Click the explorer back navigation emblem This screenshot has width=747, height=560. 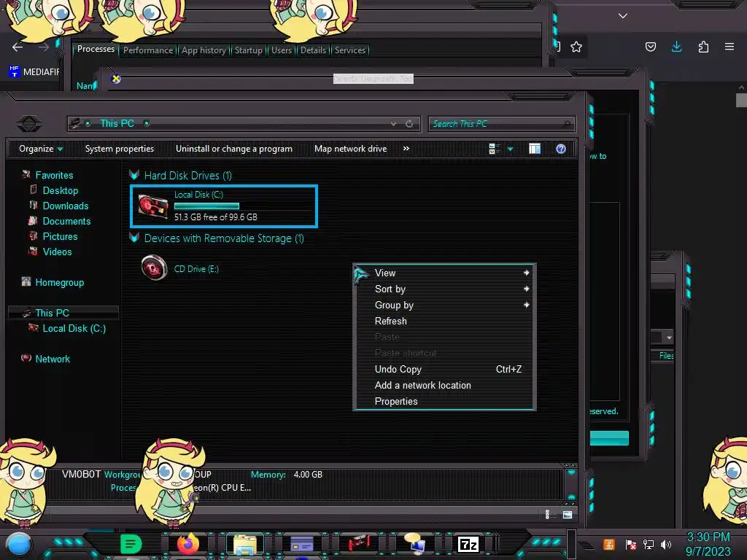click(29, 124)
